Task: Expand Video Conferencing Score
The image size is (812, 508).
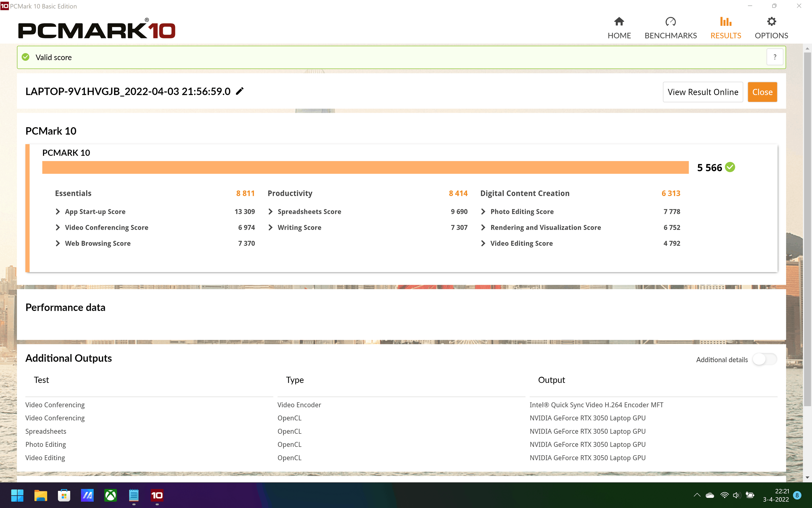Action: pos(58,227)
